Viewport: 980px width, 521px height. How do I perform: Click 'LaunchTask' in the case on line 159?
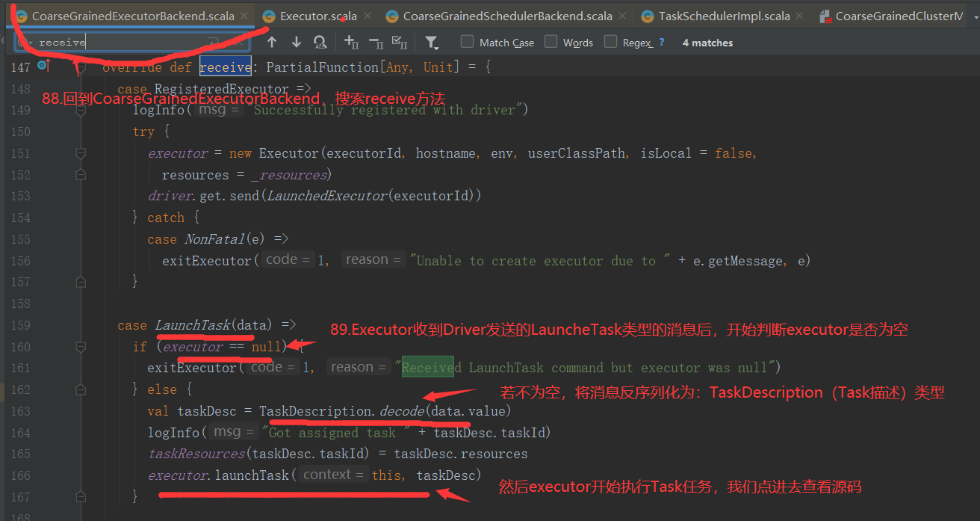coord(193,325)
